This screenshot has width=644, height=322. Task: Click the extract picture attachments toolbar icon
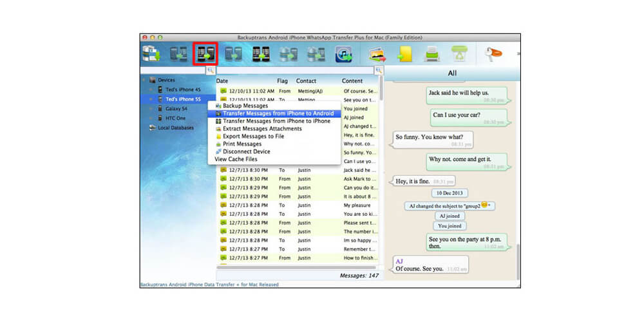pyautogui.click(x=377, y=54)
